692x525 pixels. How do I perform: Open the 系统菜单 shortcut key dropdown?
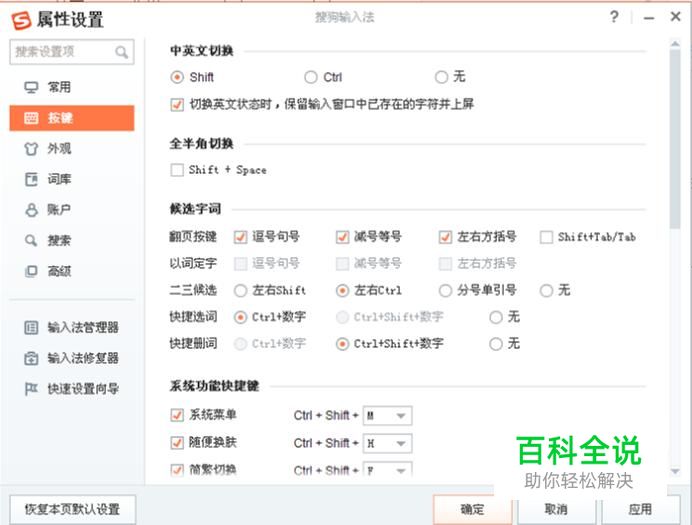point(387,416)
